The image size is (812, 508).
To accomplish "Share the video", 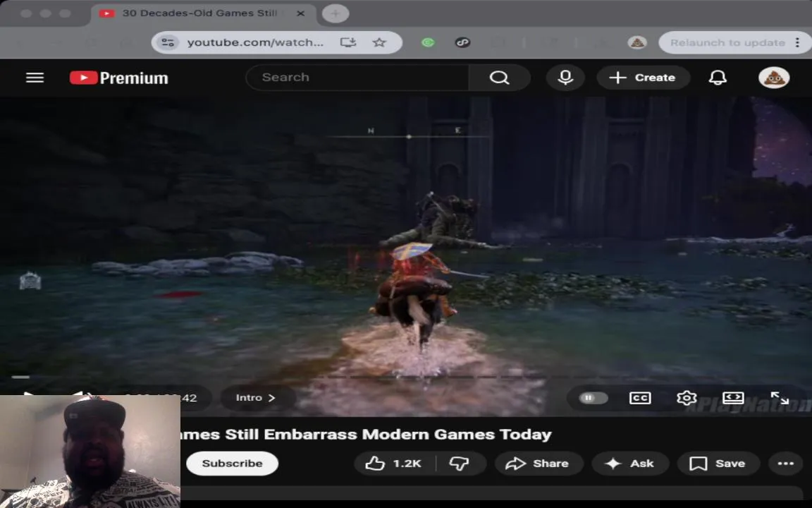I will tap(539, 463).
